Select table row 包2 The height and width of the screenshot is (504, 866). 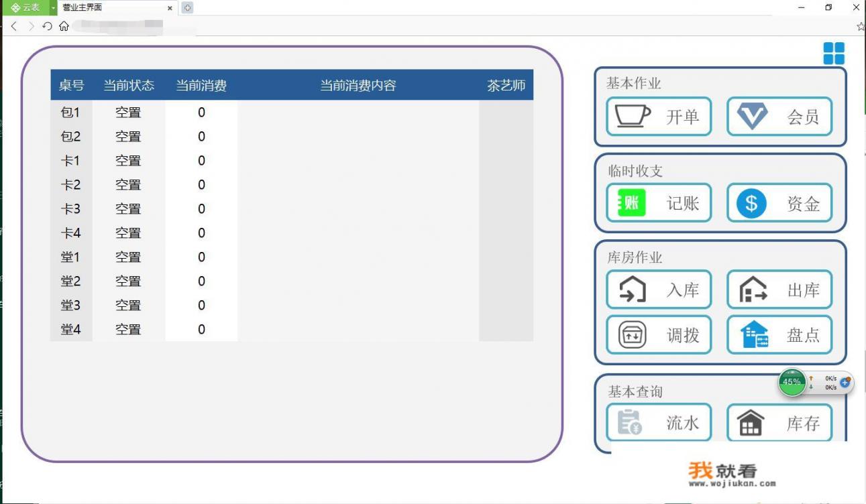click(292, 137)
